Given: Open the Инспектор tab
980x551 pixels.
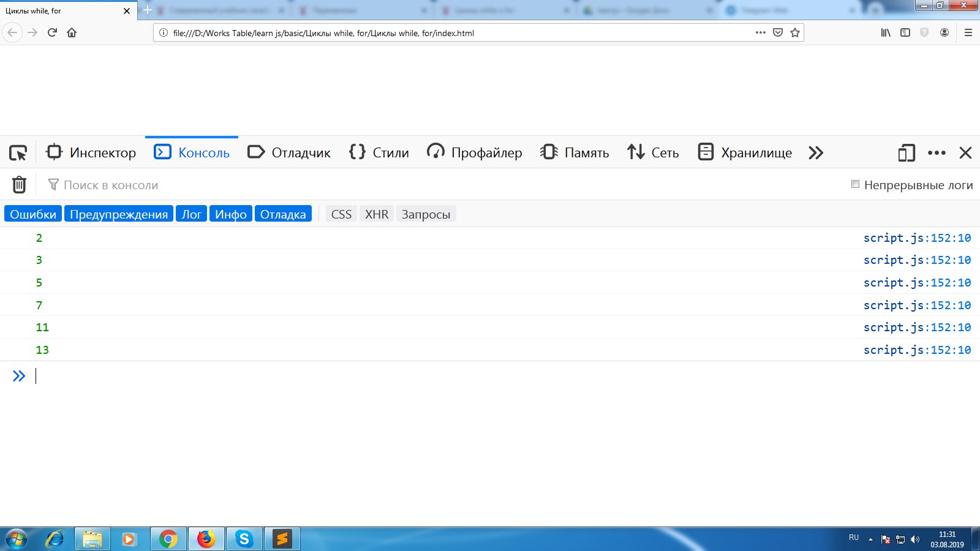Looking at the screenshot, I should [91, 152].
